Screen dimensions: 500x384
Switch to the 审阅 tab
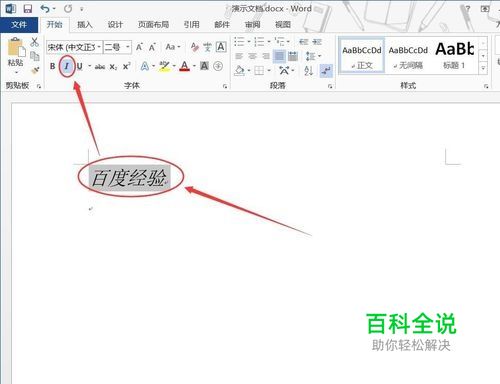tap(252, 25)
